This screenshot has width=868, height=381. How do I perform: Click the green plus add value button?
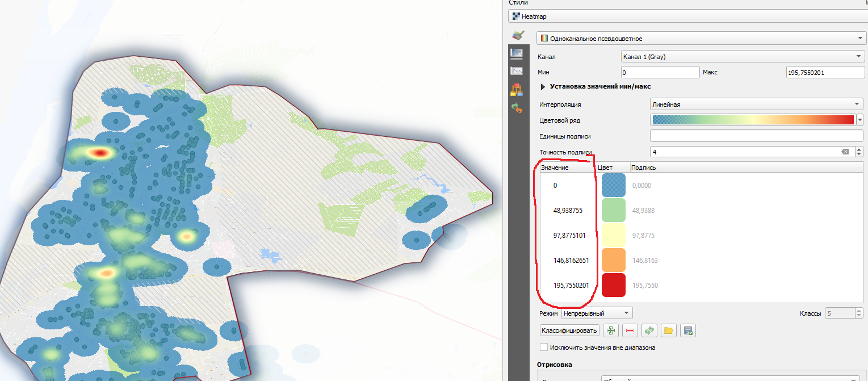coord(611,330)
